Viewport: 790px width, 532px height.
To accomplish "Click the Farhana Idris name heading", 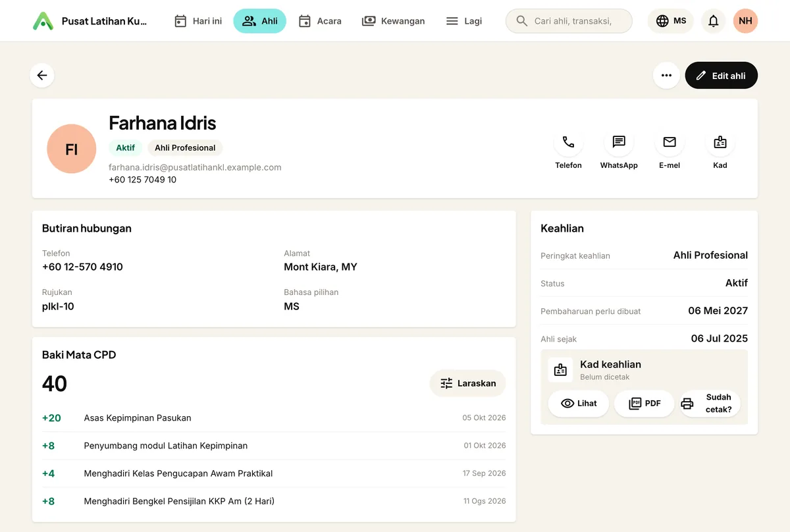I will (x=162, y=123).
